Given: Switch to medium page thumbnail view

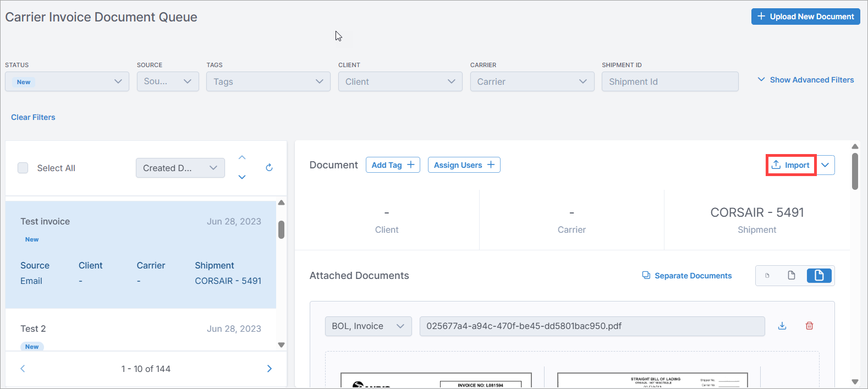Looking at the screenshot, I should click(792, 276).
